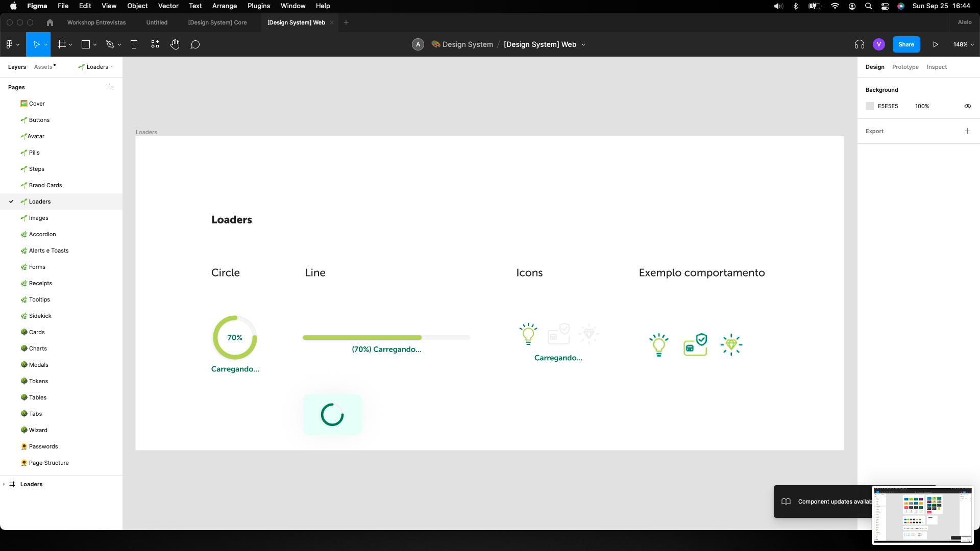Add a new page with plus button

tap(110, 87)
